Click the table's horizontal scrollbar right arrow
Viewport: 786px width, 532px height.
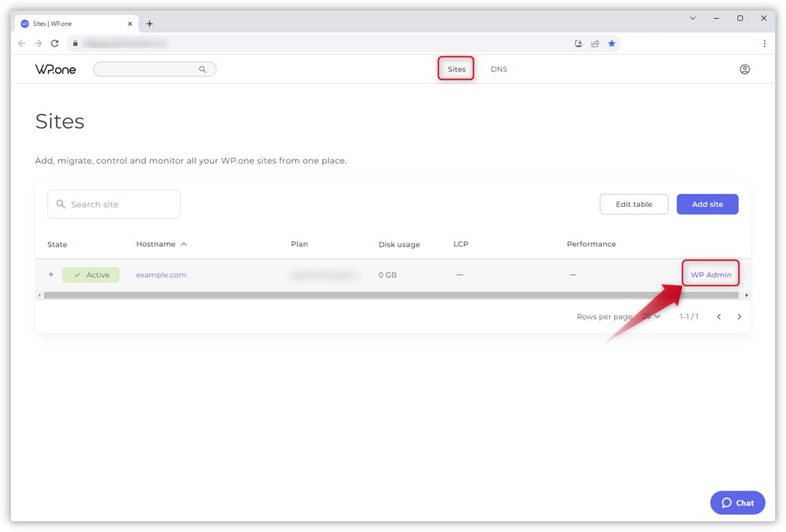(745, 295)
